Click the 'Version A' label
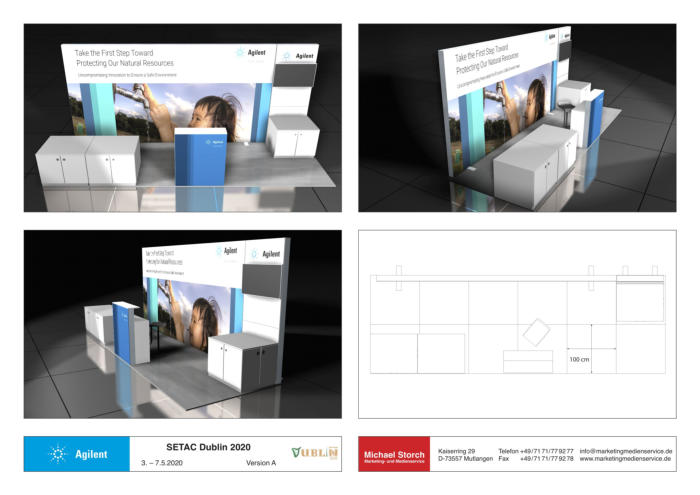700x495 pixels. [x=261, y=463]
